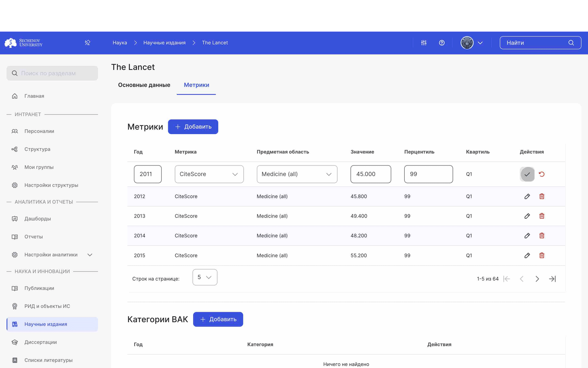Edit the value field 45.000
Screen dimensions: 588x368
coord(371,174)
